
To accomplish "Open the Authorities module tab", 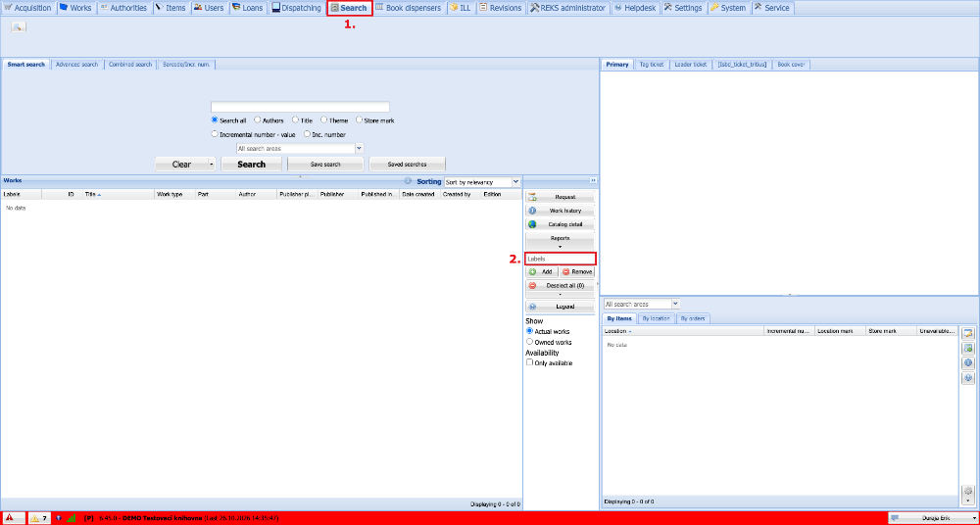I will [x=123, y=8].
